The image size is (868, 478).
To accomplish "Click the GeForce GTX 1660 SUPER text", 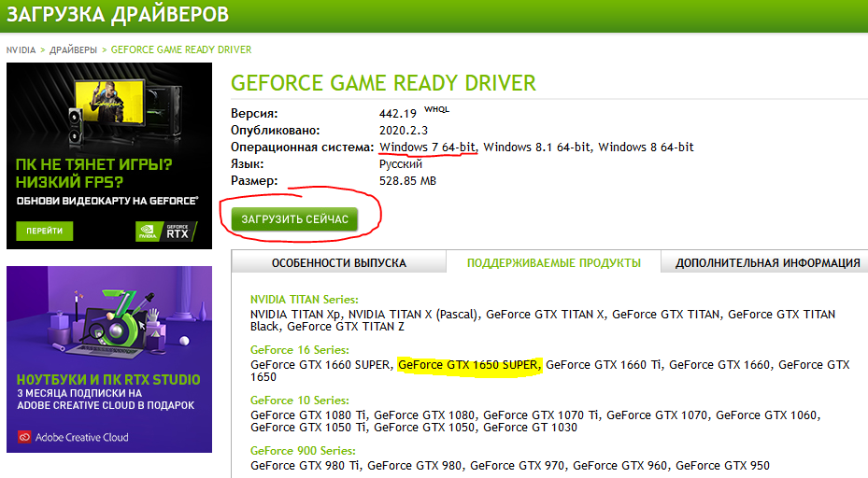I will 320,365.
